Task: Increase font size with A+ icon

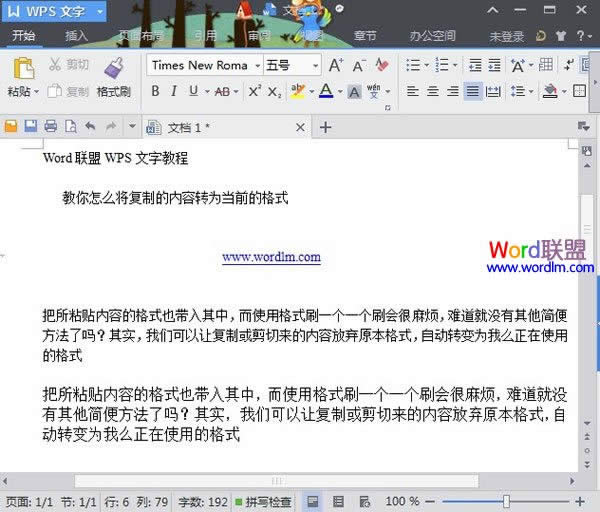Action: tap(336, 65)
